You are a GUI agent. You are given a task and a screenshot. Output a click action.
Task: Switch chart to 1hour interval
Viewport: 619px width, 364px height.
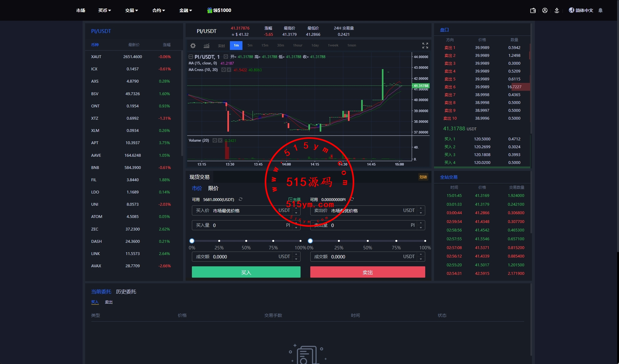[x=297, y=45]
